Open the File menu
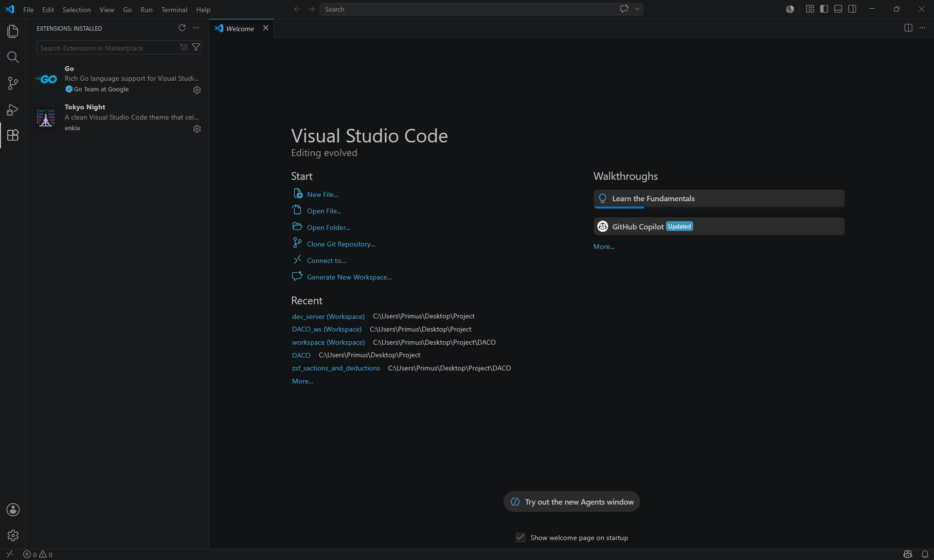934x560 pixels. pos(29,10)
